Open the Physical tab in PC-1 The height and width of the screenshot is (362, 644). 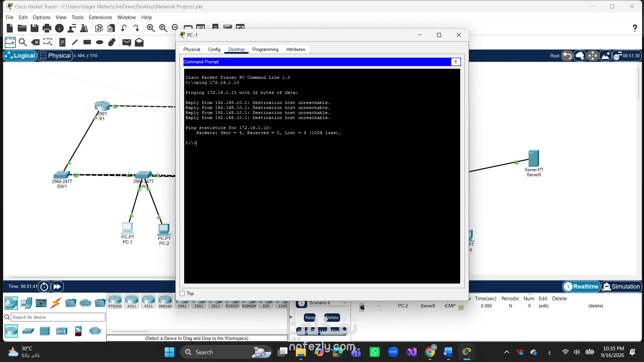click(192, 49)
